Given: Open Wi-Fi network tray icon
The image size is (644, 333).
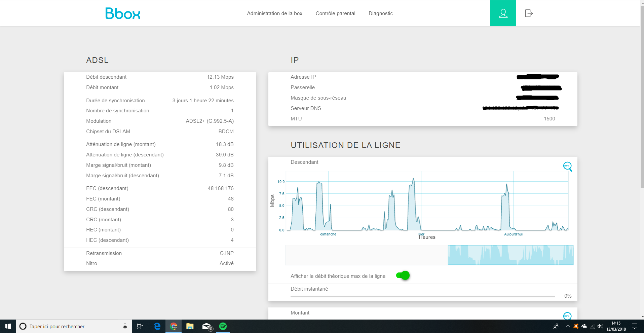Looking at the screenshot, I should click(x=593, y=326).
